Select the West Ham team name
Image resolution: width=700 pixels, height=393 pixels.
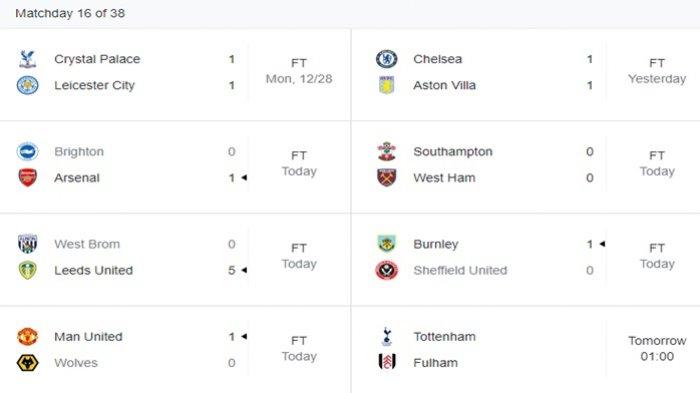(444, 178)
